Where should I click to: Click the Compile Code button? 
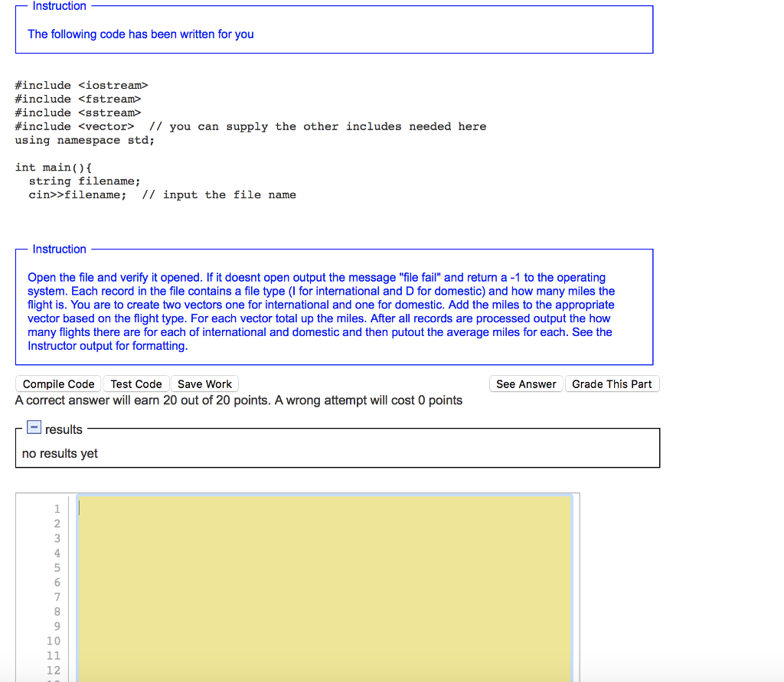58,384
